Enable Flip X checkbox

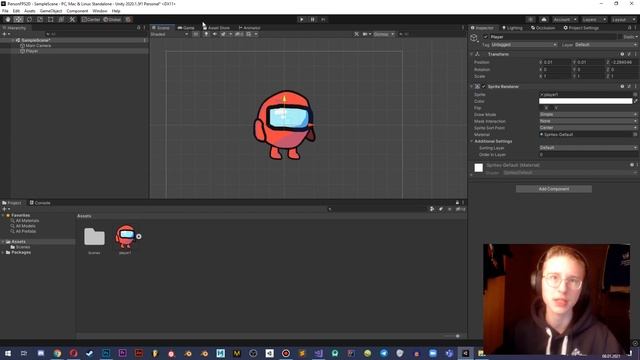(x=541, y=108)
